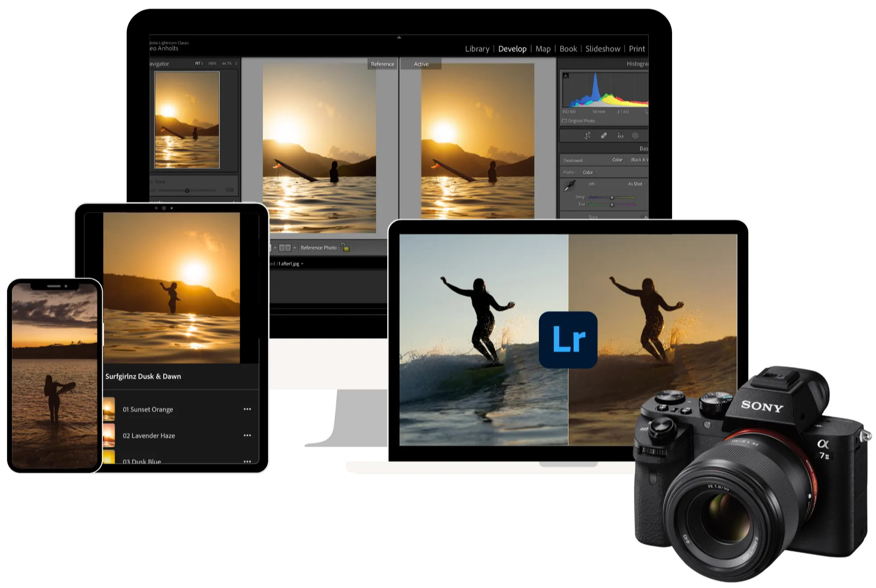Click the histogram graph

(605, 90)
